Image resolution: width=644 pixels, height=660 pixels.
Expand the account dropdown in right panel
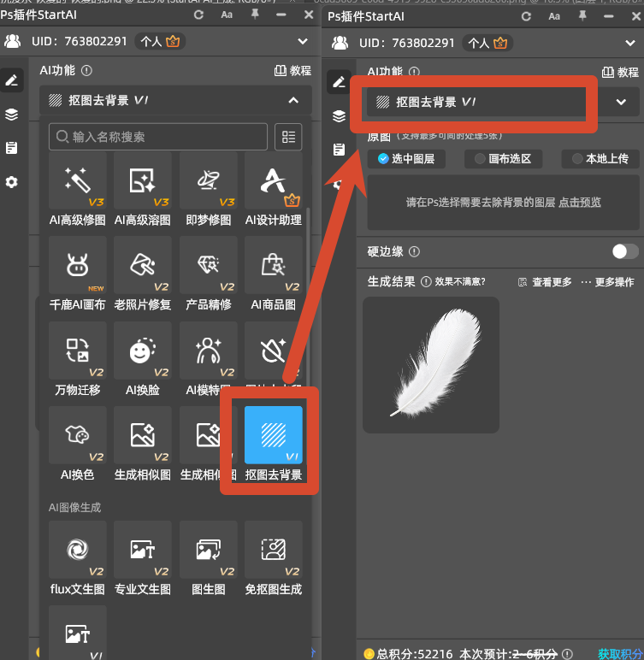630,43
